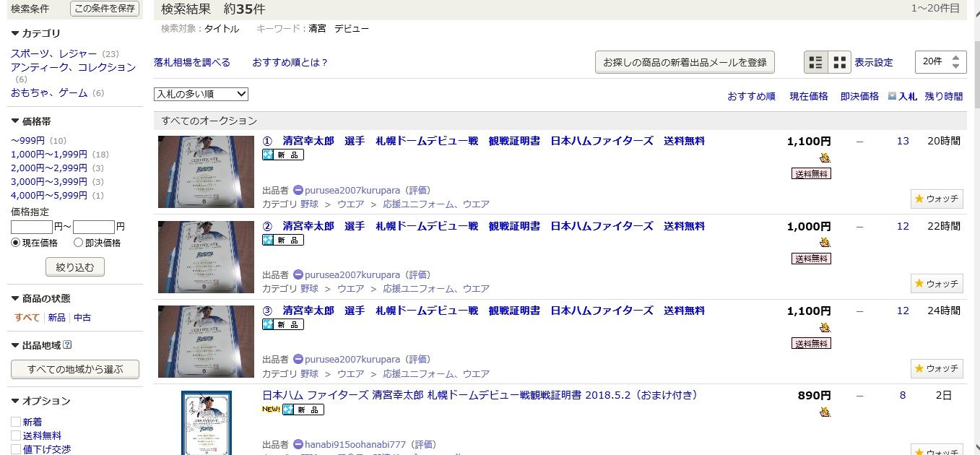Check the 値下げ交渉 option checkbox
The width and height of the screenshot is (980, 455).
(15, 449)
